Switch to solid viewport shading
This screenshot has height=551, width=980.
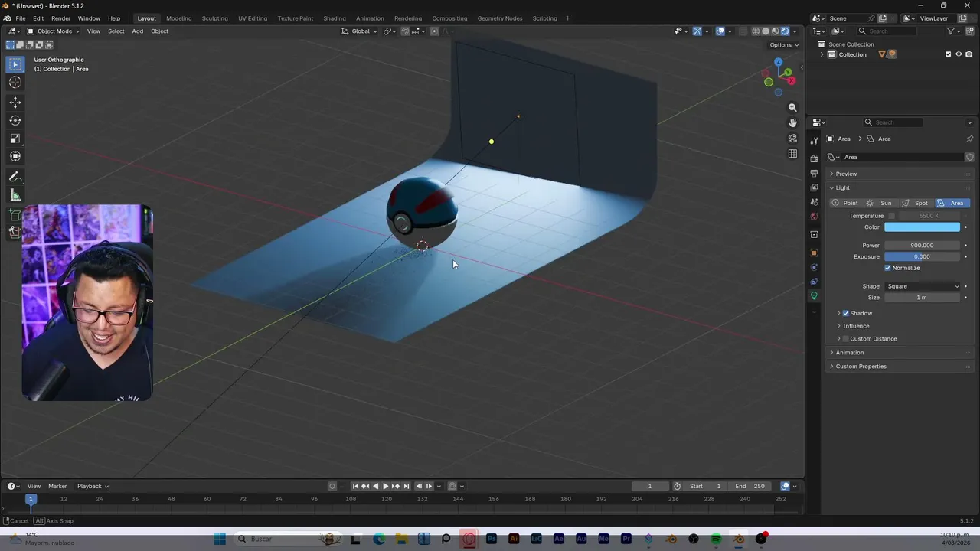[x=766, y=31]
